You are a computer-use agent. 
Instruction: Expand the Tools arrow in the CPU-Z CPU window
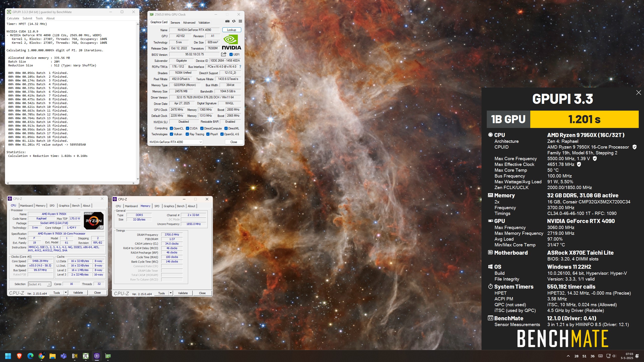point(66,293)
